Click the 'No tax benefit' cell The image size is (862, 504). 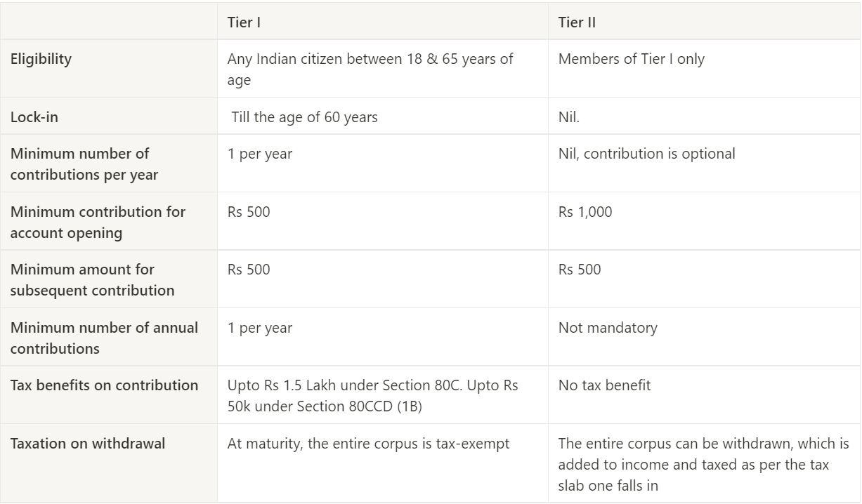[604, 385]
